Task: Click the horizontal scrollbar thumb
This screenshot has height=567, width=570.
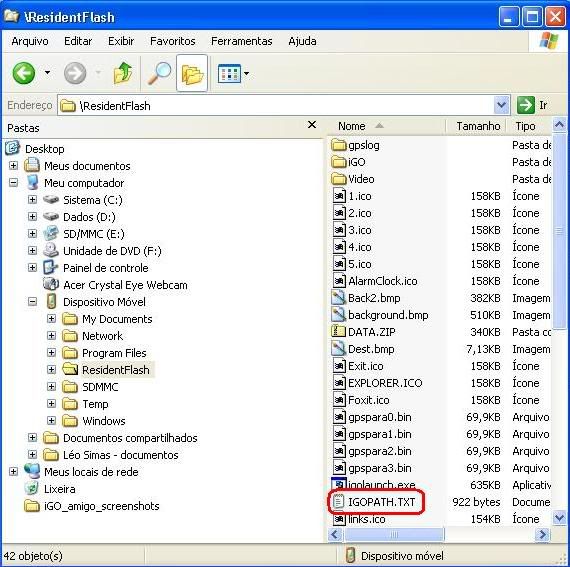Action: 394,534
